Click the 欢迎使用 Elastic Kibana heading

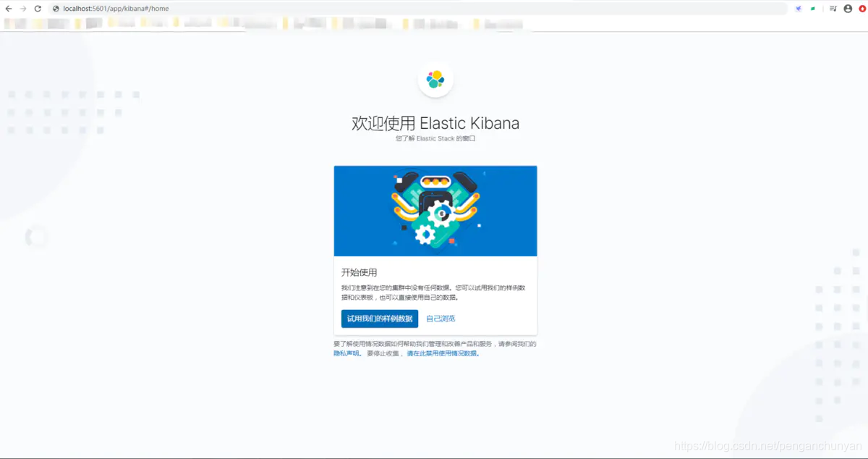pyautogui.click(x=435, y=123)
